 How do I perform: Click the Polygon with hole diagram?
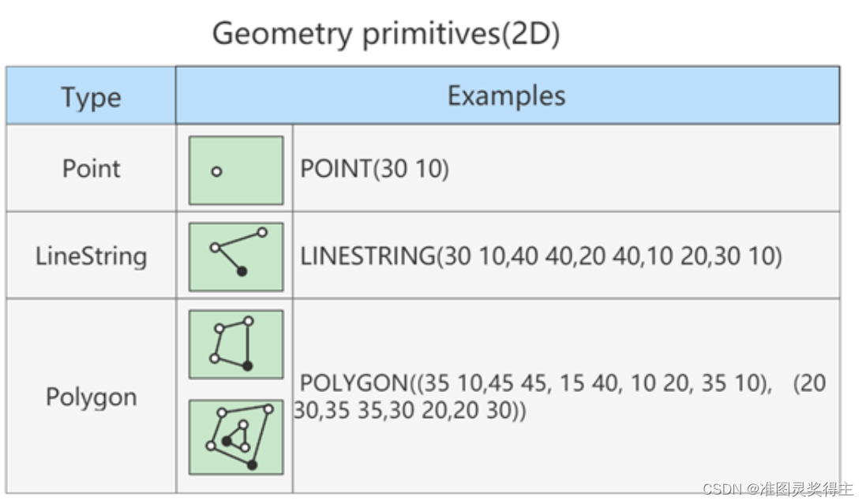(x=236, y=437)
